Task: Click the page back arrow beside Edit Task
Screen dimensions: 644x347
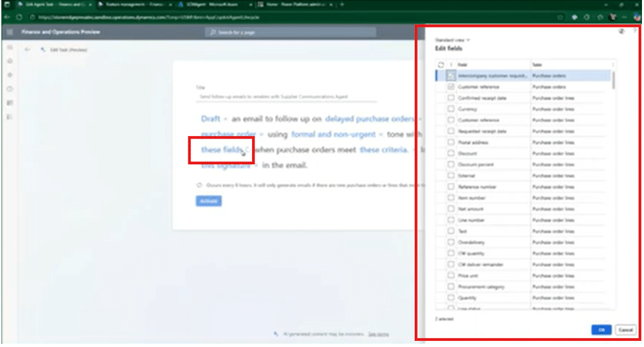Action: (27, 50)
